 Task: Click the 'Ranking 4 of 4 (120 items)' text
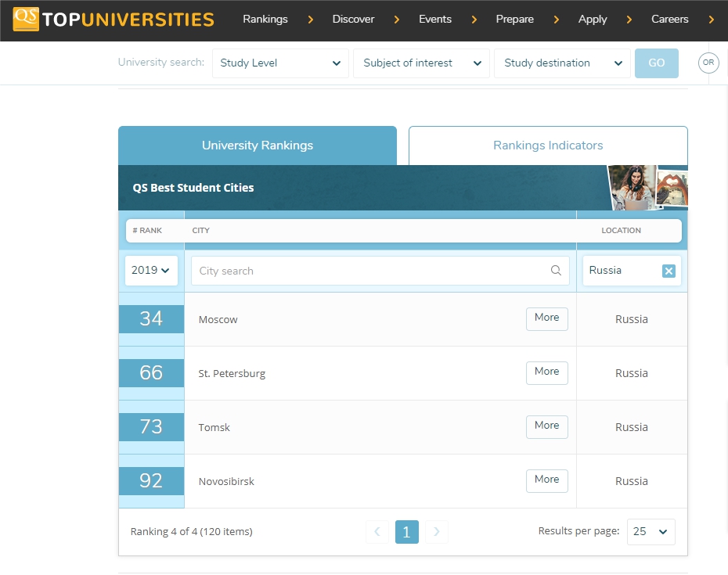click(x=191, y=531)
